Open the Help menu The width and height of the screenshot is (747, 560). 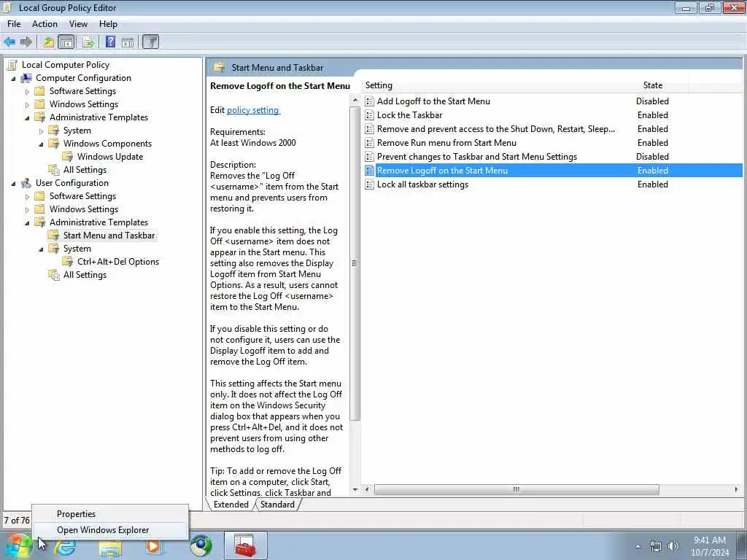click(x=108, y=24)
